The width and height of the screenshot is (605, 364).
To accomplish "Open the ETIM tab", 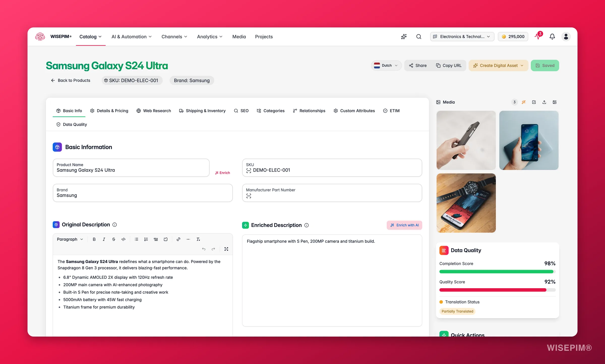I will coord(391,111).
